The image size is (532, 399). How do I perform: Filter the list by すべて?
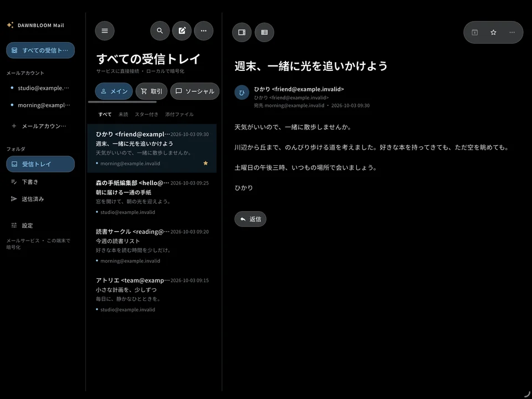[x=105, y=114]
